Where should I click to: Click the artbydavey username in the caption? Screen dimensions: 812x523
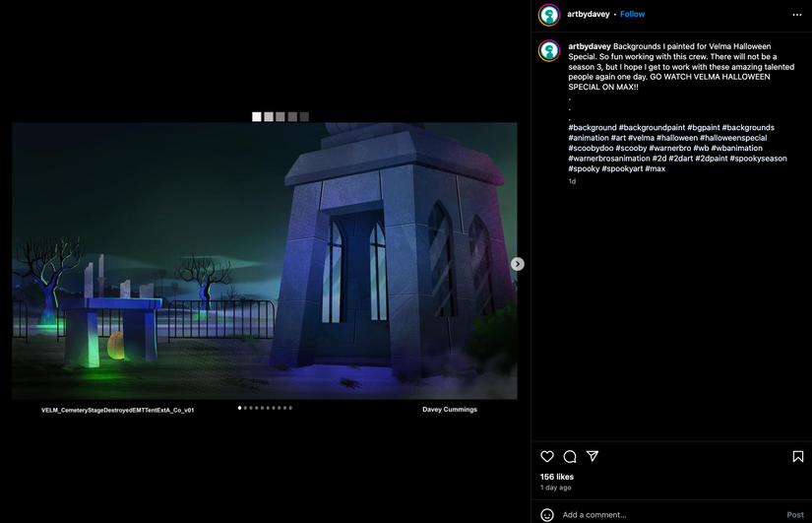pos(590,46)
